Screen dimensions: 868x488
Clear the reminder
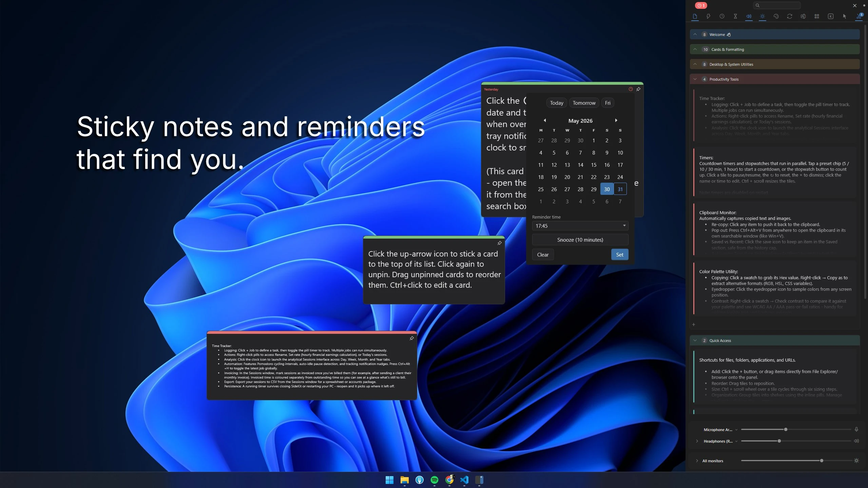pyautogui.click(x=543, y=255)
